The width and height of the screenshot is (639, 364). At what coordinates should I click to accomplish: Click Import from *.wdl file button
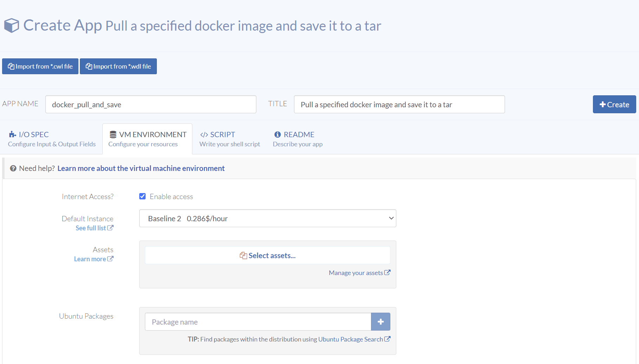pyautogui.click(x=118, y=66)
